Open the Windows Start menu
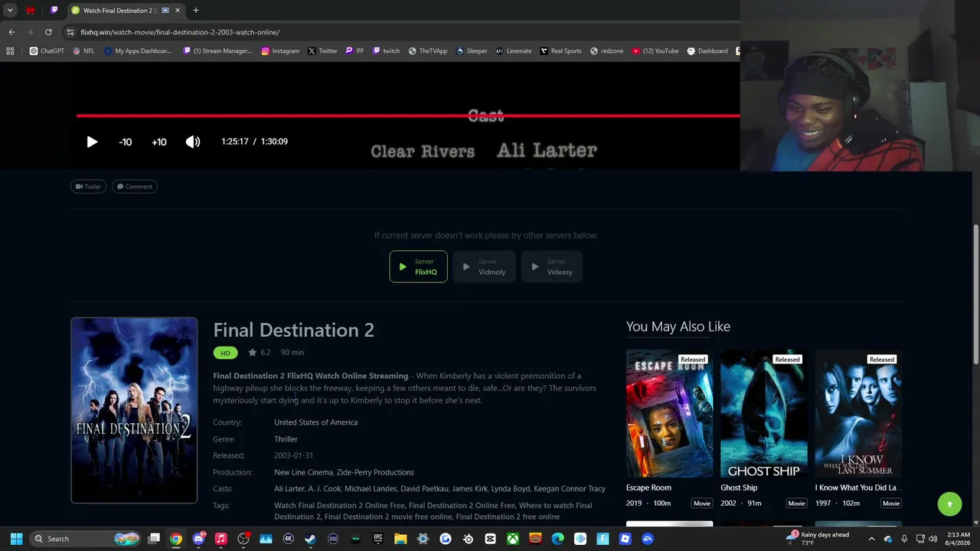The height and width of the screenshot is (551, 980). 16,539
